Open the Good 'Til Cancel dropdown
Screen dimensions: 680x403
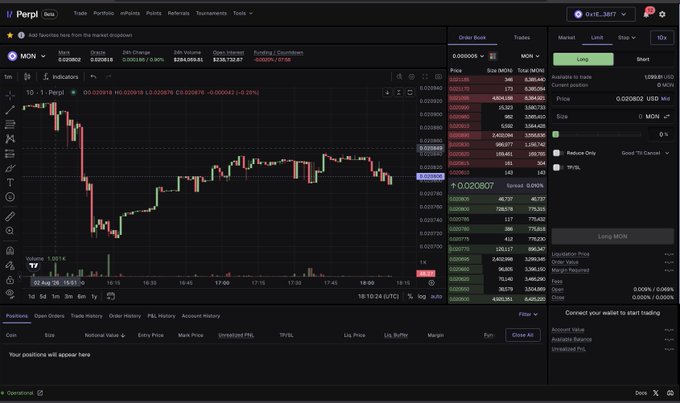(645, 153)
